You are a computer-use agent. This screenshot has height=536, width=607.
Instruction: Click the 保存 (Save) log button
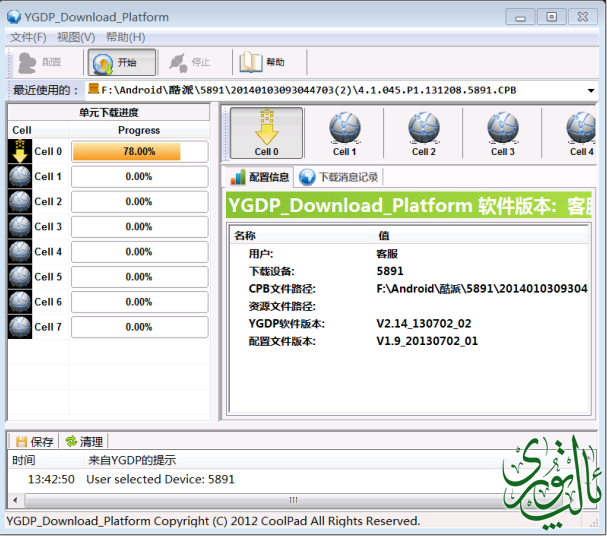[34, 442]
